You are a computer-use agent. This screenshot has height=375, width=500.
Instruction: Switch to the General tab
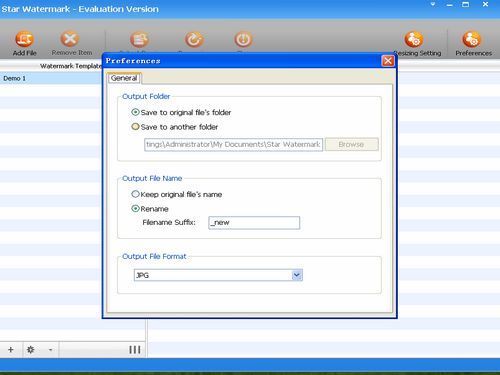tap(124, 78)
